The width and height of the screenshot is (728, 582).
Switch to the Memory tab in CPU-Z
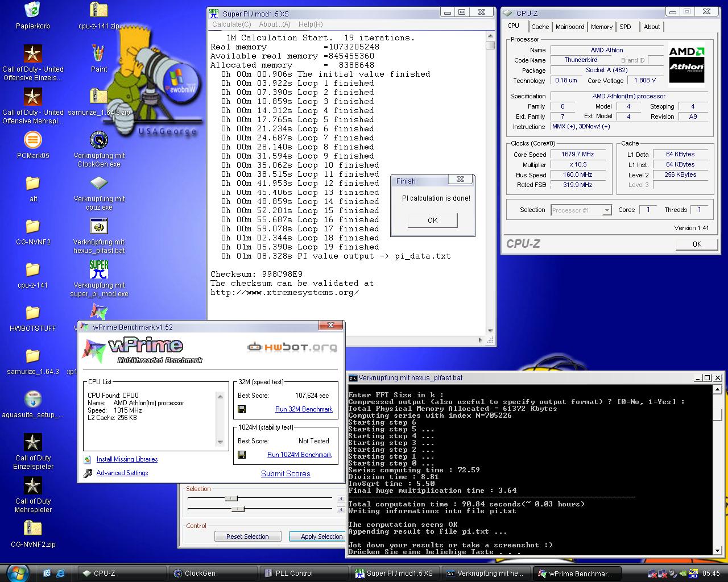(x=602, y=27)
